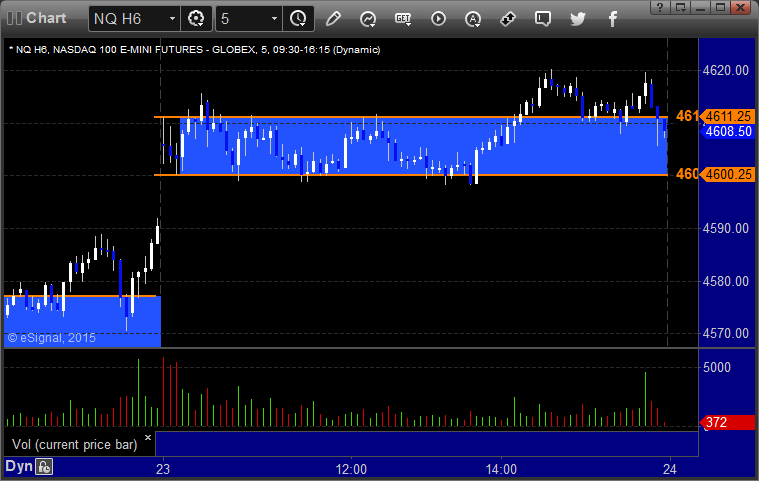Click the Chart window title label
759x481 pixels.
46,18
